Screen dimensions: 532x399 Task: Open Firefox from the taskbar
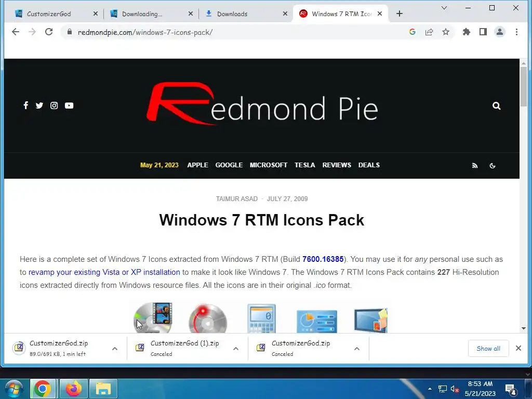[x=73, y=389]
